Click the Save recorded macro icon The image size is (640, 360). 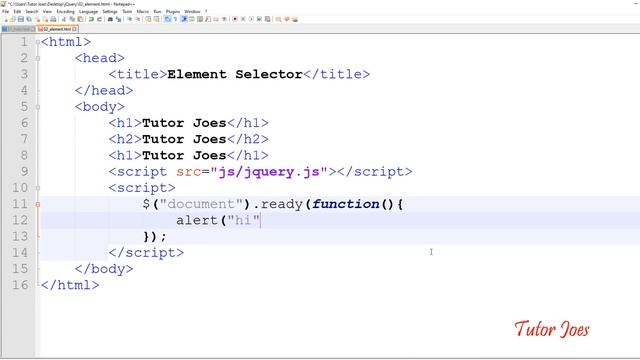[x=267, y=19]
